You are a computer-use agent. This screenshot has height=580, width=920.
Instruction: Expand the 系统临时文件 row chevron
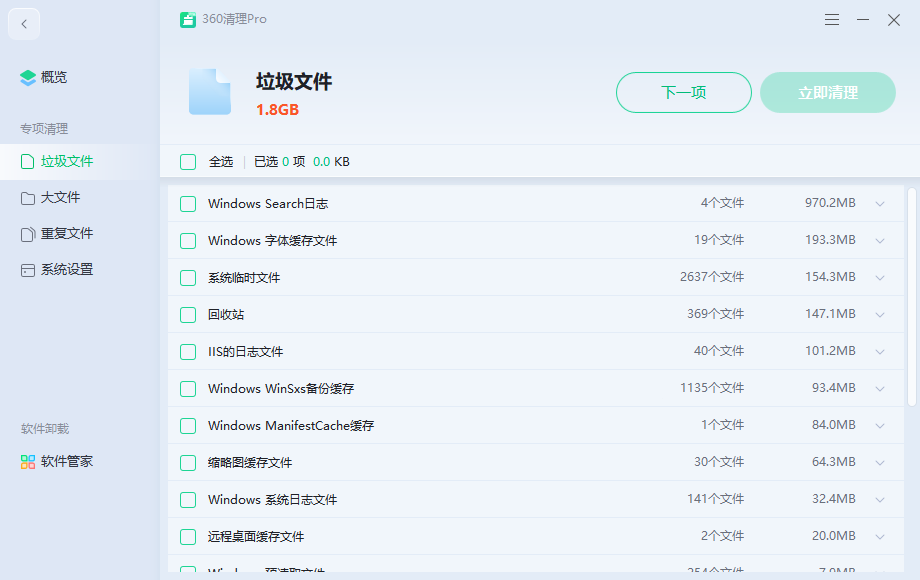coord(880,278)
